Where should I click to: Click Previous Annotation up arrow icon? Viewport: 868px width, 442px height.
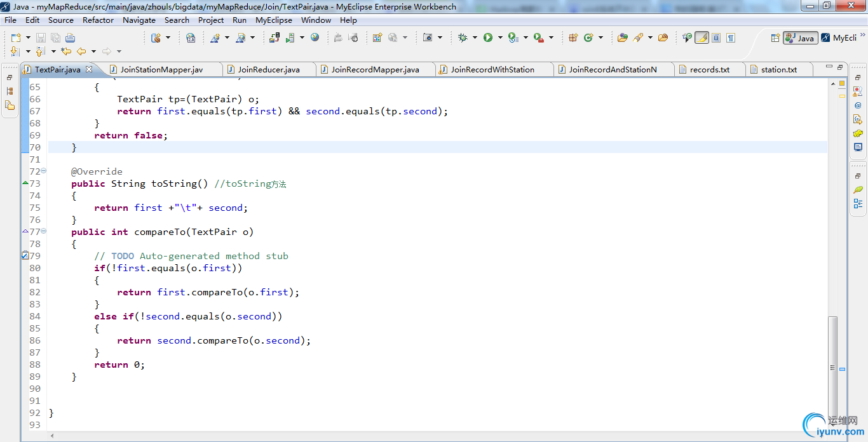41,51
